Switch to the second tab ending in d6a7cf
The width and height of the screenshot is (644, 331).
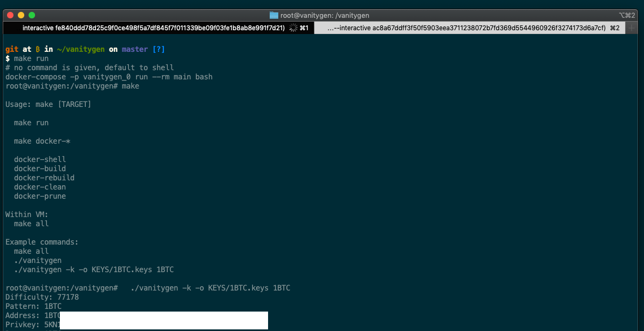click(x=469, y=28)
